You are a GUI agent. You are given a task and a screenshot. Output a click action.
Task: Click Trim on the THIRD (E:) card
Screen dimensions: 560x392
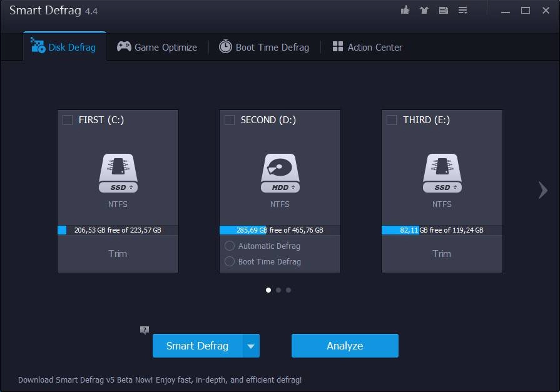pos(442,253)
